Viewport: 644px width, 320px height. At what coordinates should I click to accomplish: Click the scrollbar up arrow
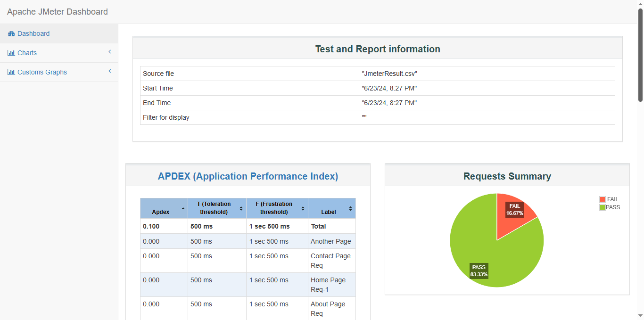click(640, 4)
